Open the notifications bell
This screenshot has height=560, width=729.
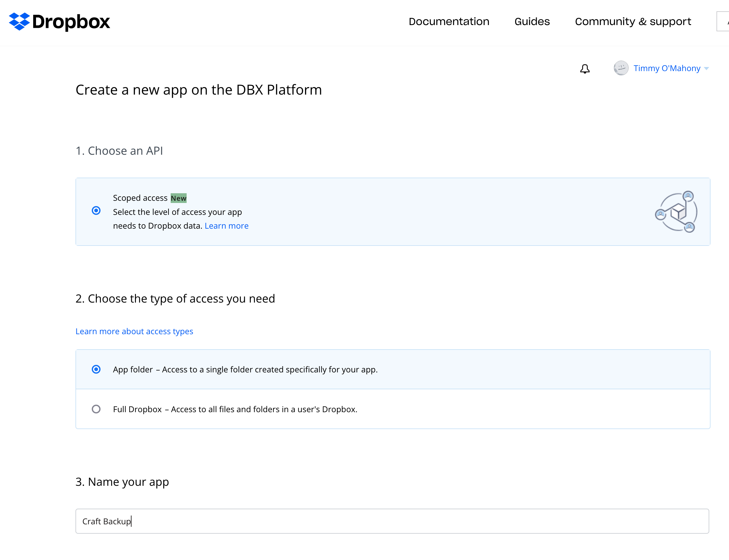coord(585,69)
